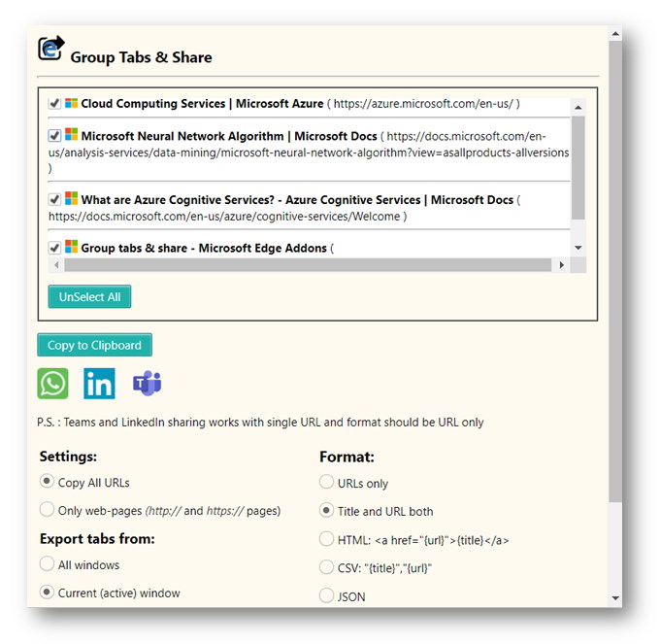Select the HTML anchor format option
This screenshot has height=644, width=661.
coord(326,538)
